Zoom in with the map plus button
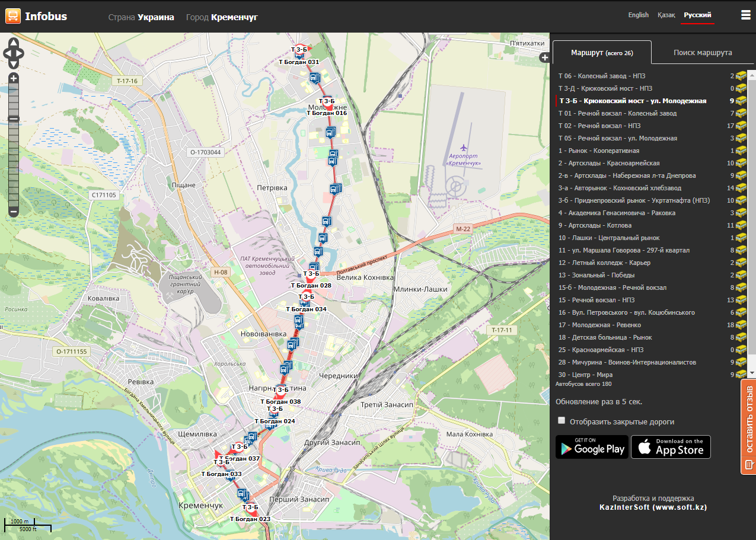This screenshot has width=756, height=540. (x=14, y=78)
